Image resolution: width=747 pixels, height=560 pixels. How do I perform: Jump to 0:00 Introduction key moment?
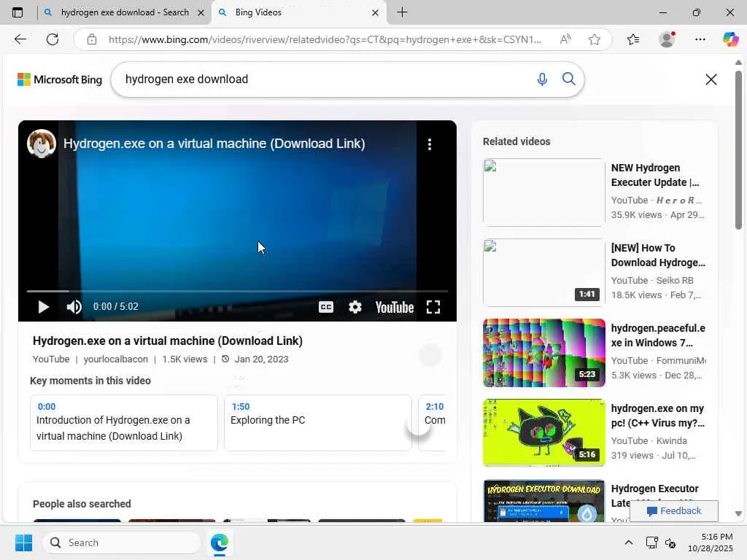tap(124, 423)
